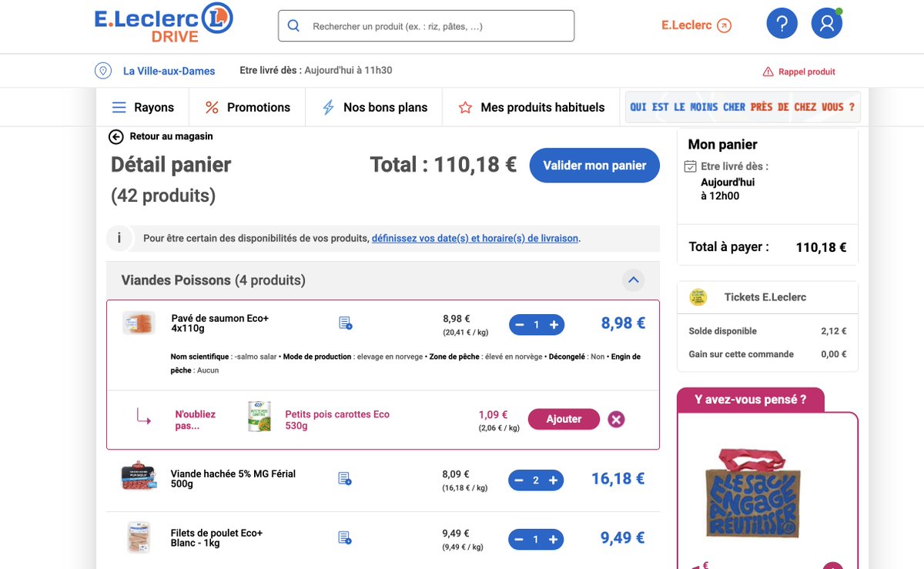Open the Promotions tab
This screenshot has height=569, width=924.
[x=247, y=107]
